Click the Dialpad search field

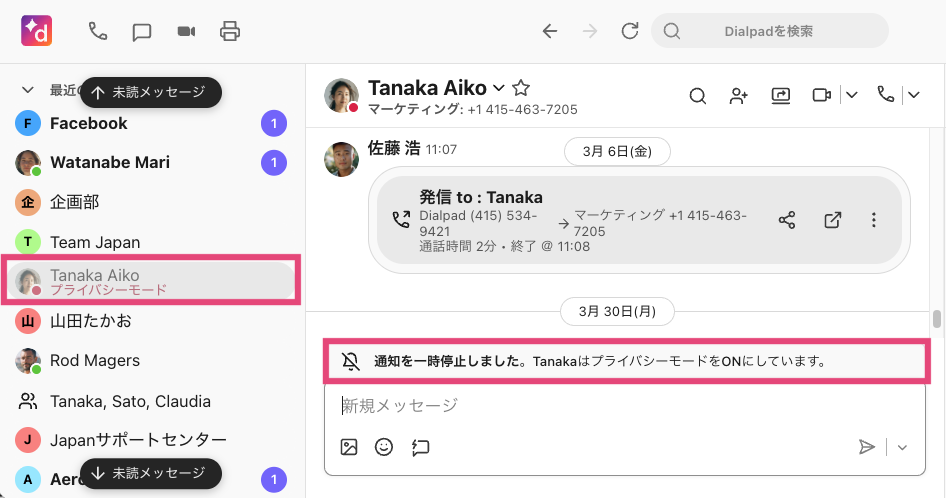pyautogui.click(x=769, y=31)
